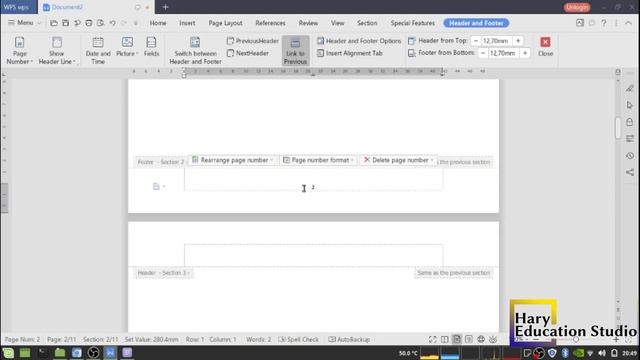Click the Undo icon
This screenshot has width=640, height=360.
[113, 23]
